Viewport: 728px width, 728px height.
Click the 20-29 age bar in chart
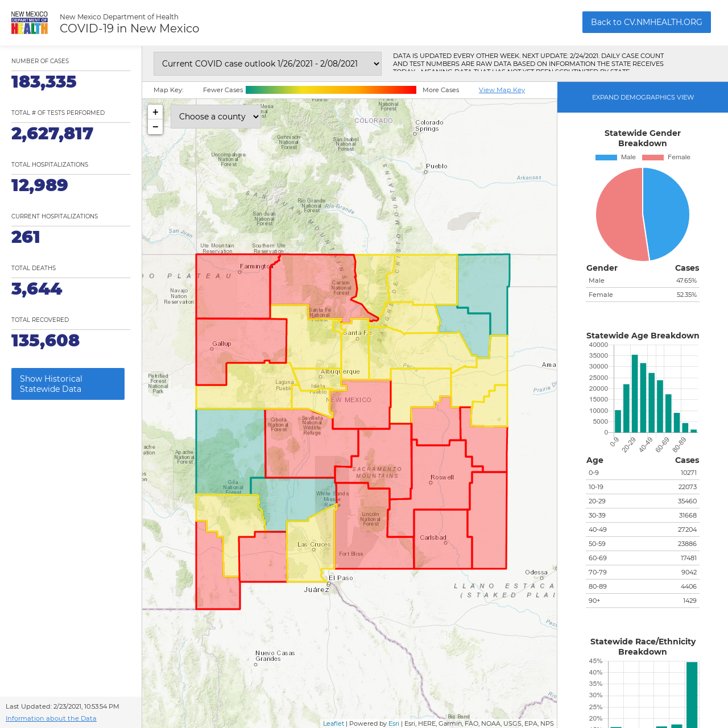635,394
